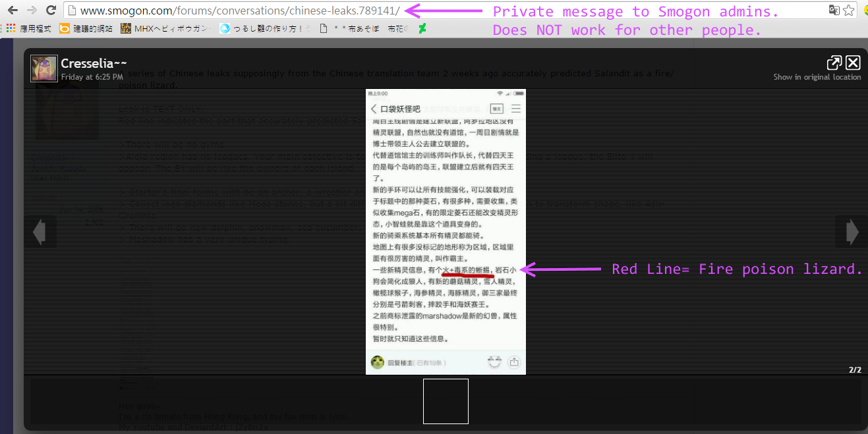This screenshot has width=868, height=434.
Task: Click the Show in original location link
Action: pyautogui.click(x=817, y=77)
